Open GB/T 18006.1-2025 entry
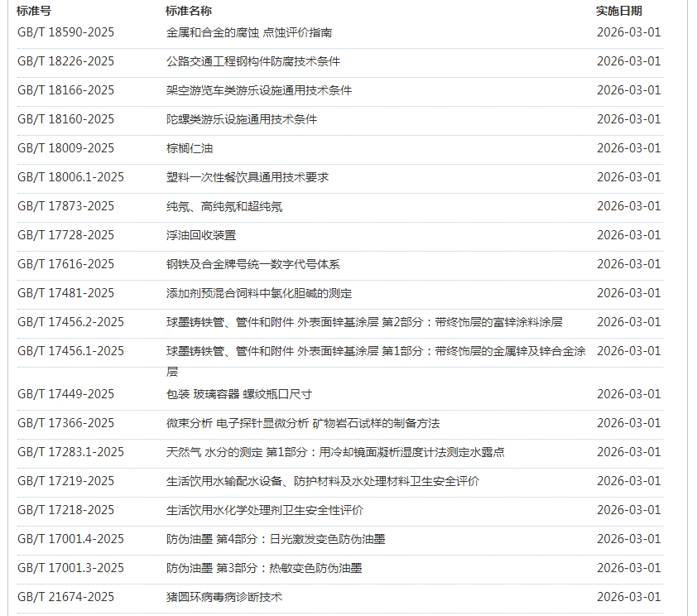 70,177
